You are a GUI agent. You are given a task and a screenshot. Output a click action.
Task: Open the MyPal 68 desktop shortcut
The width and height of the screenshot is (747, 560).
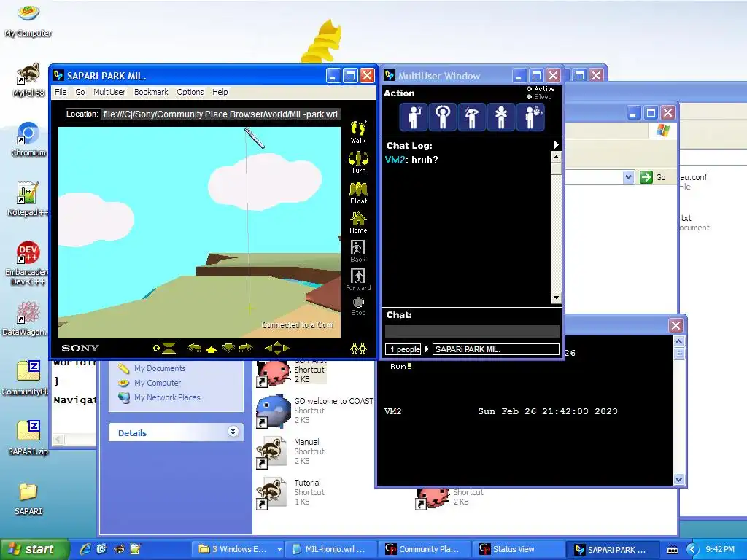(x=28, y=79)
